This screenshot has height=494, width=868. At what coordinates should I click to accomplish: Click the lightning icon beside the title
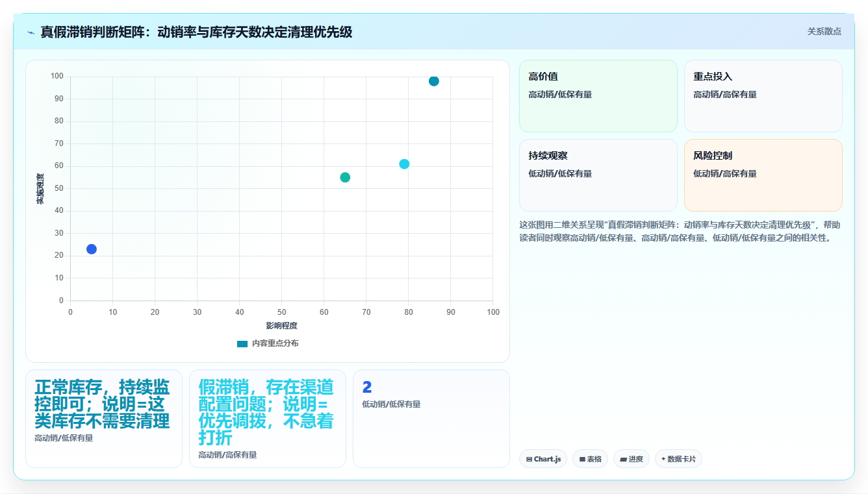tap(31, 32)
